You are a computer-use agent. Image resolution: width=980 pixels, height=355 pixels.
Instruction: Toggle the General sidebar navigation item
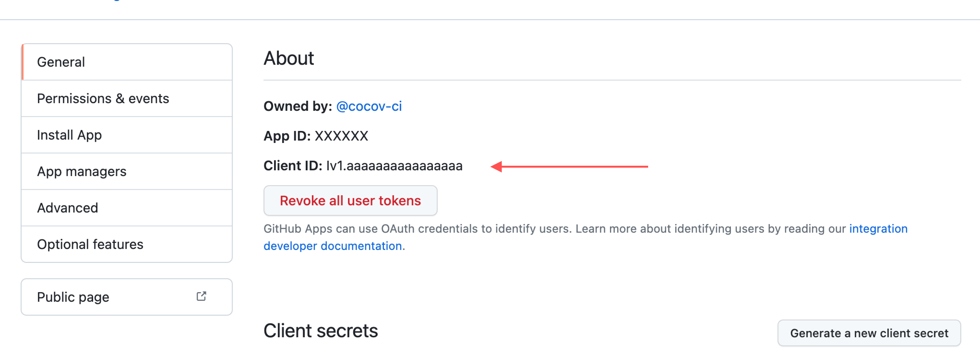pos(127,61)
